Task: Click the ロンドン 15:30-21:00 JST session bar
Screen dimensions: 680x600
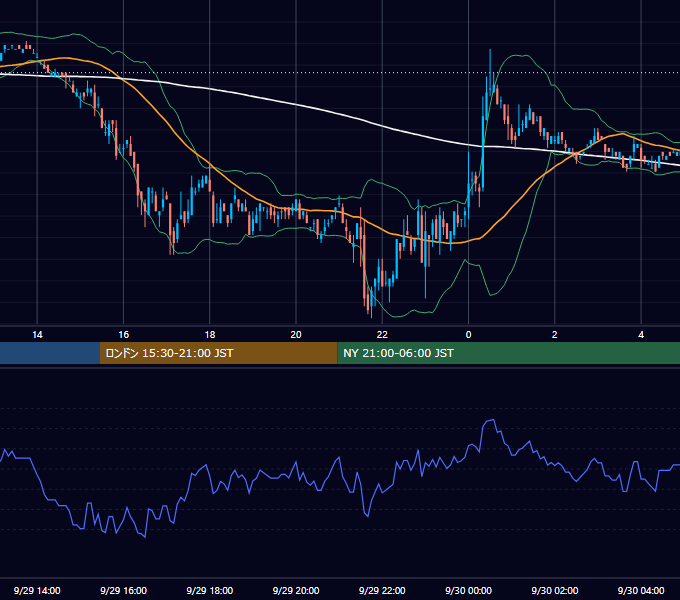Action: click(x=219, y=353)
